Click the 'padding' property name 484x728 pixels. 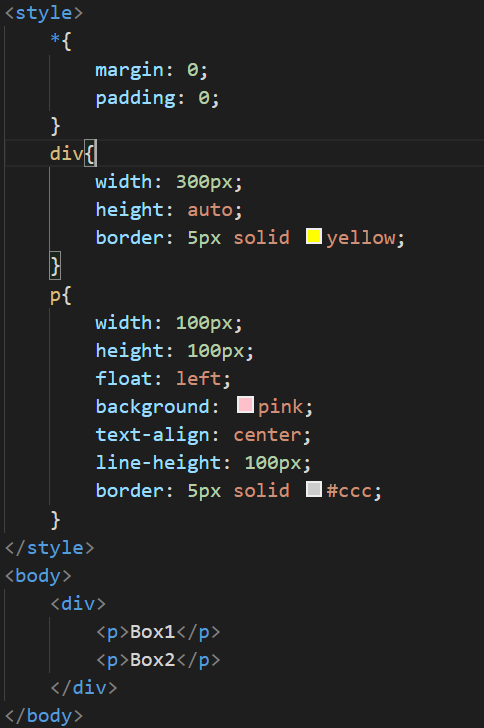pyautogui.click(x=135, y=98)
